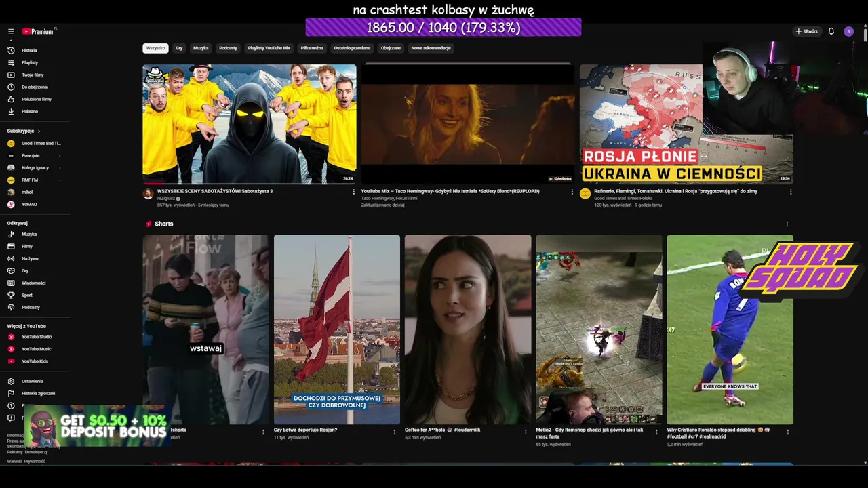Open the account avatar menu
This screenshot has height=488, width=868.
[848, 31]
